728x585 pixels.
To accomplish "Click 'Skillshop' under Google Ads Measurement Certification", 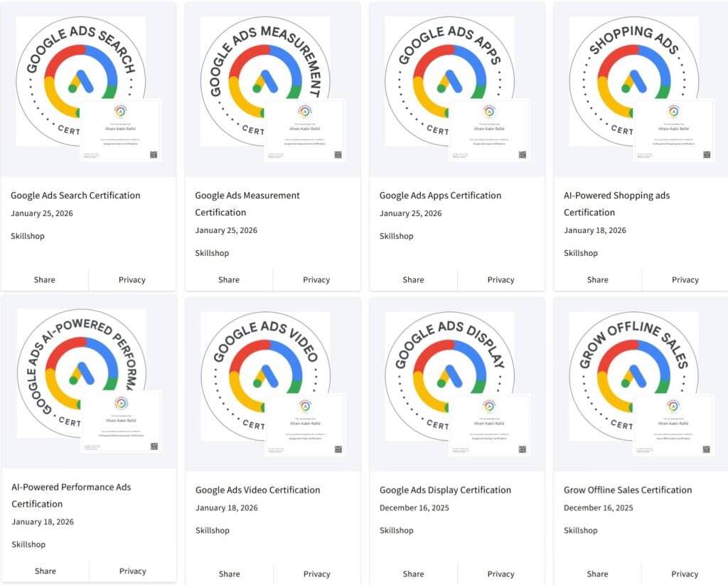I will pyautogui.click(x=212, y=253).
